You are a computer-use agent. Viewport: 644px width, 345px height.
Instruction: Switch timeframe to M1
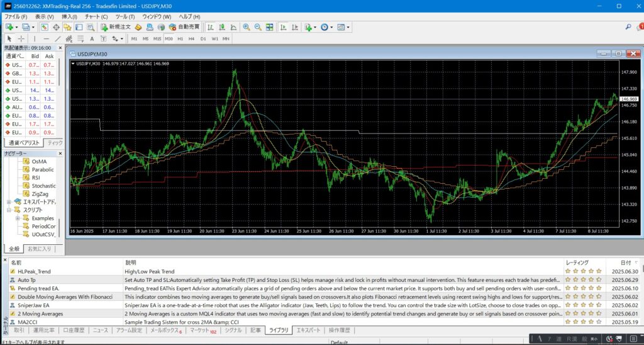[x=134, y=38]
